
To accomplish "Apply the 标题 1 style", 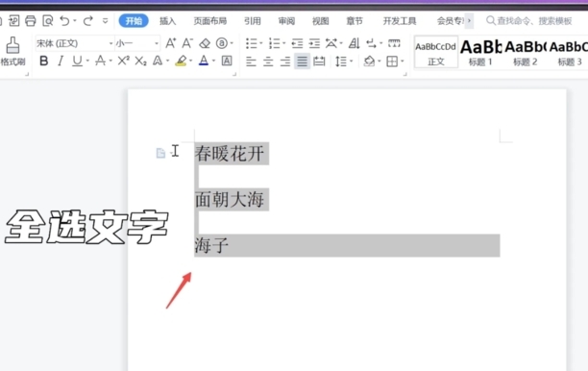I will click(480, 52).
